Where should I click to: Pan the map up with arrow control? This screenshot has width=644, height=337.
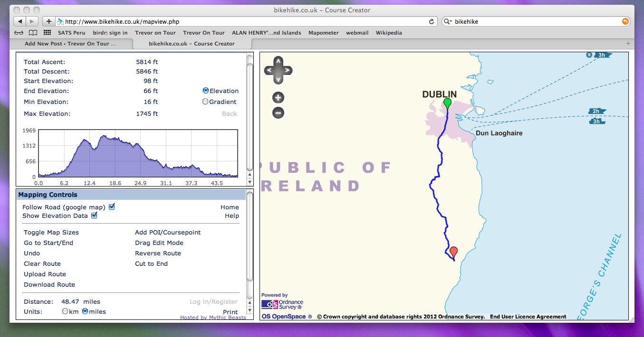278,61
